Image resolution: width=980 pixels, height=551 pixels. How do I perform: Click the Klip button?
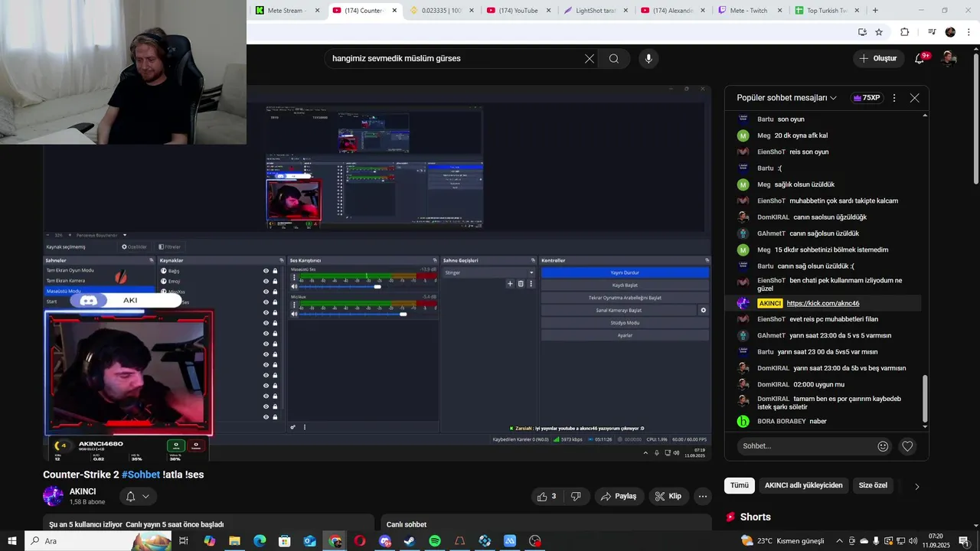pos(668,496)
